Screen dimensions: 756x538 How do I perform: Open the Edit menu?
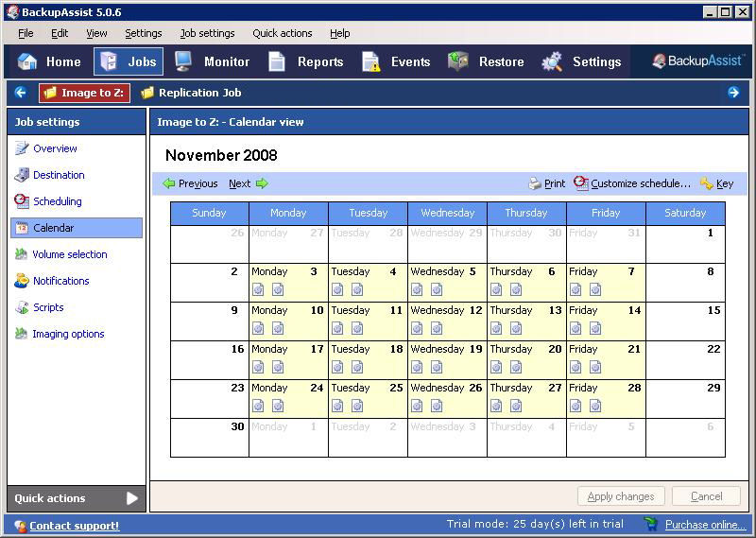[60, 33]
